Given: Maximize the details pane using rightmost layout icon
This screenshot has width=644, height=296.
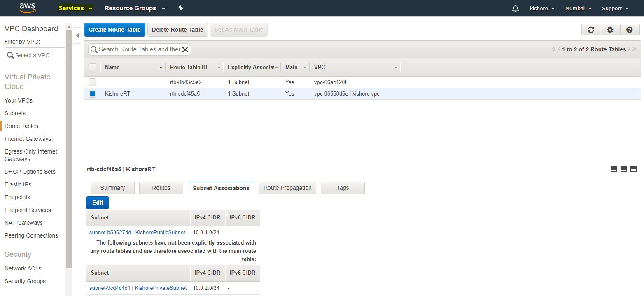Looking at the screenshot, I should pos(633,169).
